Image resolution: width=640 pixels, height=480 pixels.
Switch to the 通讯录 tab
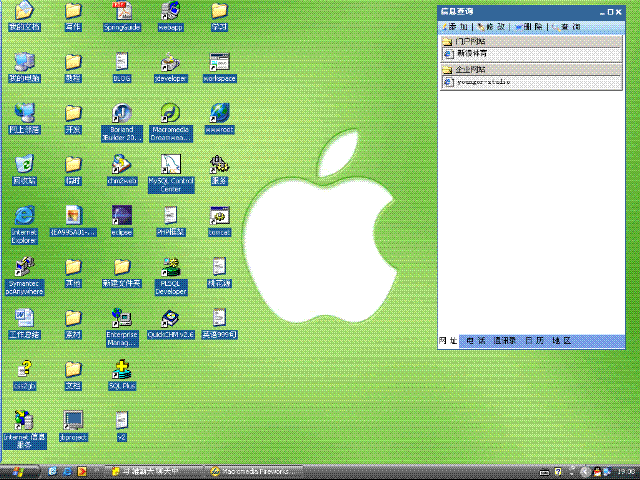pos(504,340)
